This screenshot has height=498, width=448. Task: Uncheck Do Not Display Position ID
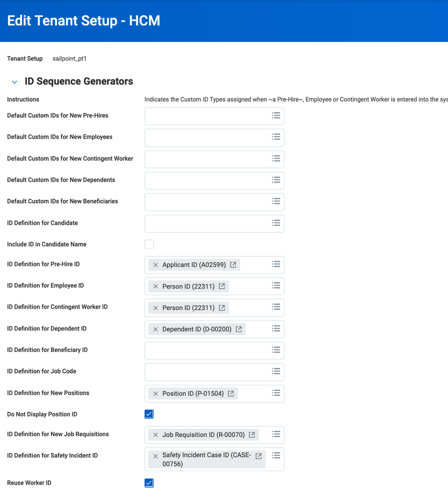click(x=149, y=414)
